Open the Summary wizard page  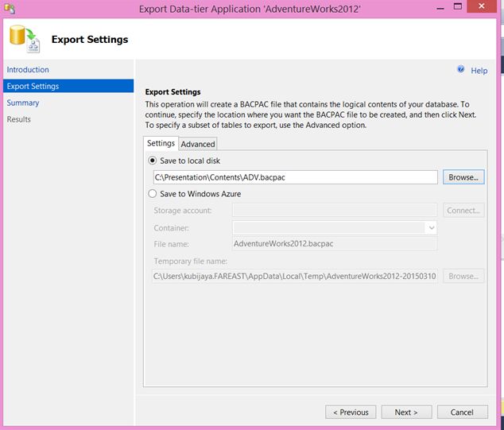[23, 103]
